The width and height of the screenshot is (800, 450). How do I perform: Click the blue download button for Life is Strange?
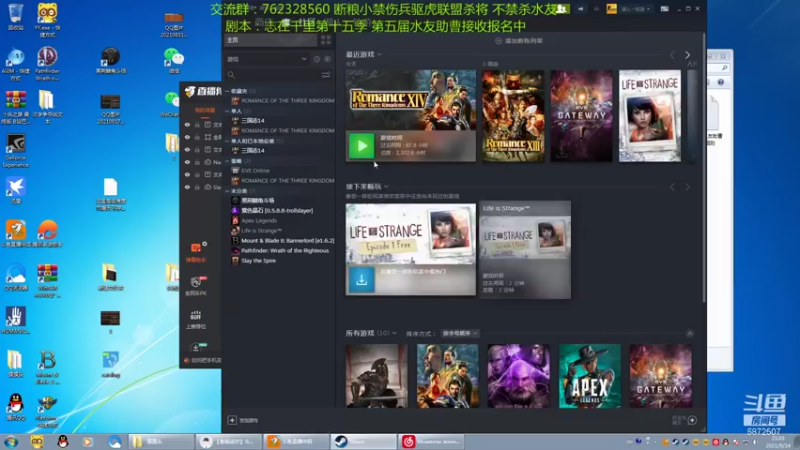(x=362, y=280)
